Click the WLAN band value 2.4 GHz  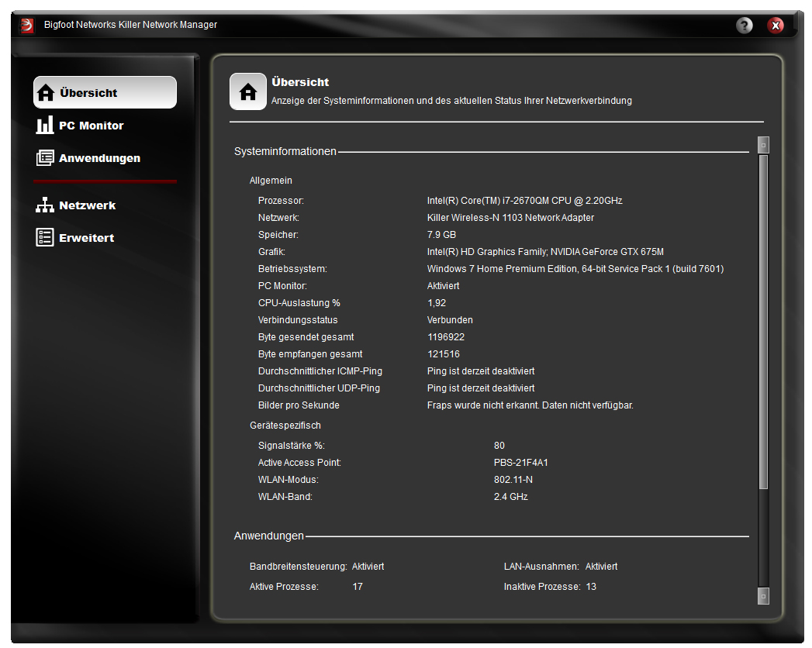coord(510,498)
